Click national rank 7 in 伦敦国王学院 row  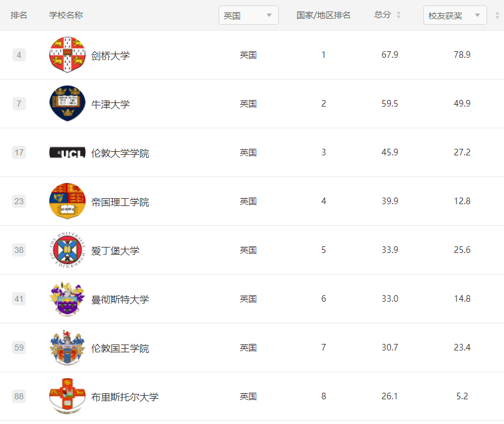click(x=324, y=348)
